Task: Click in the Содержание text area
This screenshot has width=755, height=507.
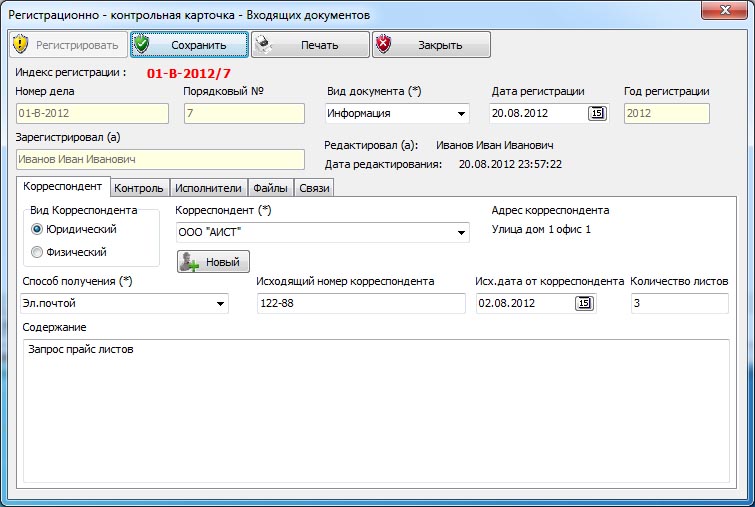Action: (x=375, y=410)
